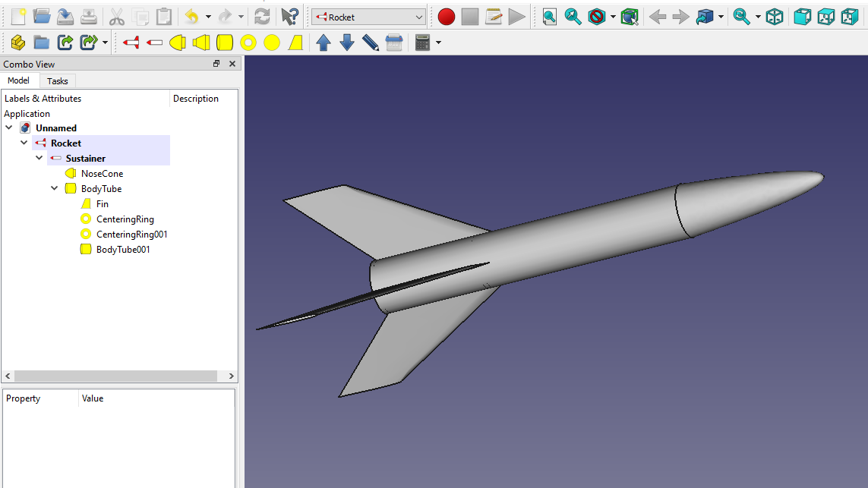
Task: Collapse the Sustainer tree node
Action: [x=39, y=159]
